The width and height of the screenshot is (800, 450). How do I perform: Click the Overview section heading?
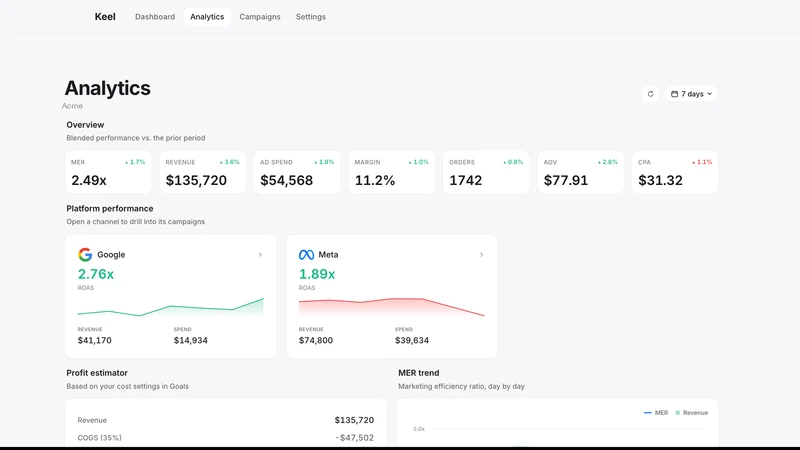pyautogui.click(x=85, y=125)
